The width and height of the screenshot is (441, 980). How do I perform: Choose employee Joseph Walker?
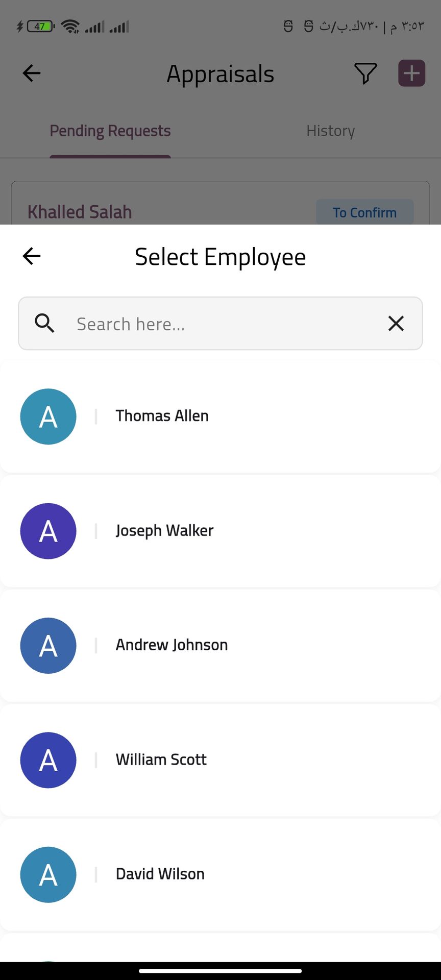[164, 531]
